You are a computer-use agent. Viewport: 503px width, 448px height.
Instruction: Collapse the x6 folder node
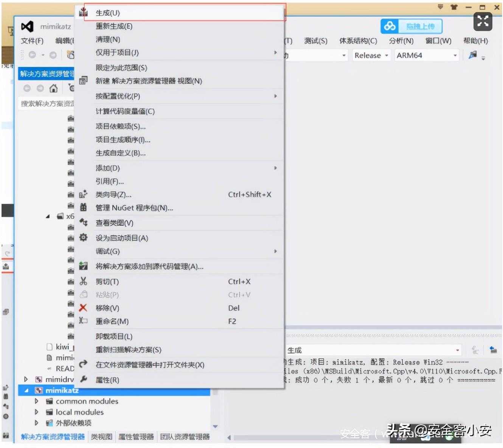tap(48, 216)
